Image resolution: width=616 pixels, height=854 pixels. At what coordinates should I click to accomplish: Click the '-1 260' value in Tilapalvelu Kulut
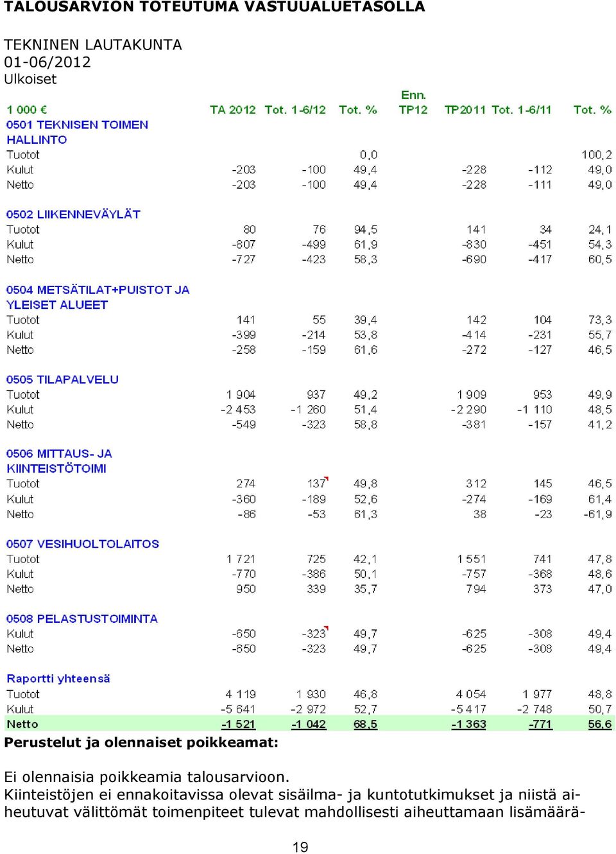point(309,410)
